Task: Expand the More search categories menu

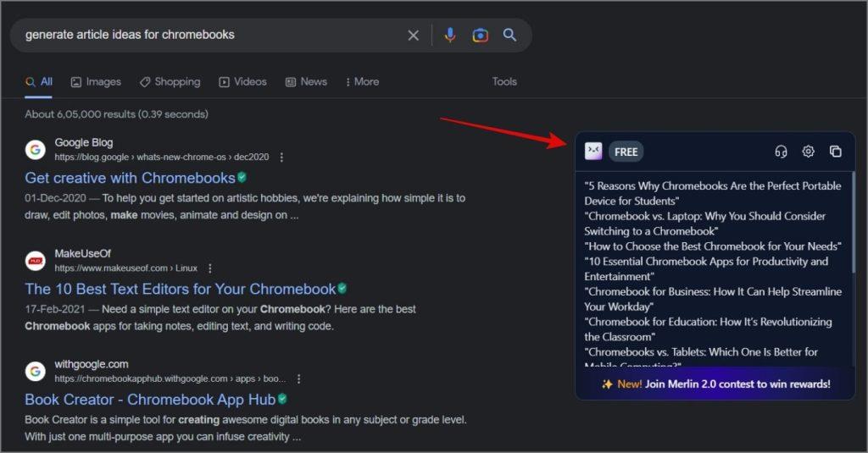Action: [x=363, y=82]
